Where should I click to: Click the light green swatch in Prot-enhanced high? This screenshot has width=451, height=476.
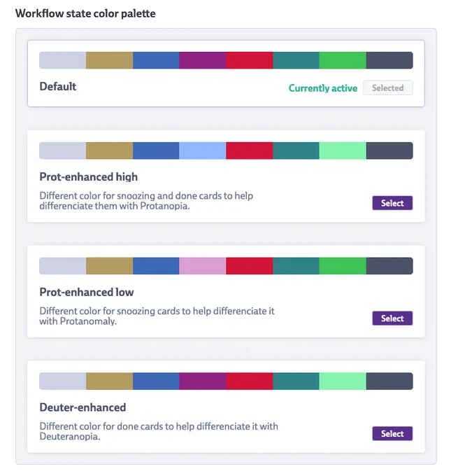pos(343,150)
